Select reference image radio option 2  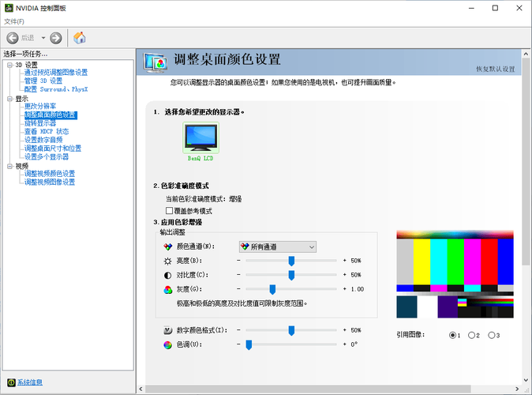point(471,335)
